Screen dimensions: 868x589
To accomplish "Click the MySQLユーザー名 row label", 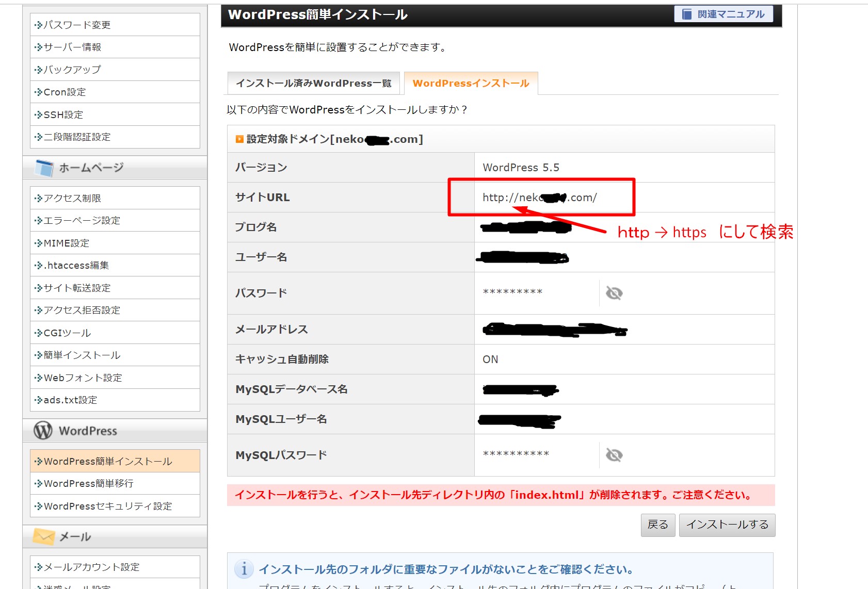I will 281,419.
